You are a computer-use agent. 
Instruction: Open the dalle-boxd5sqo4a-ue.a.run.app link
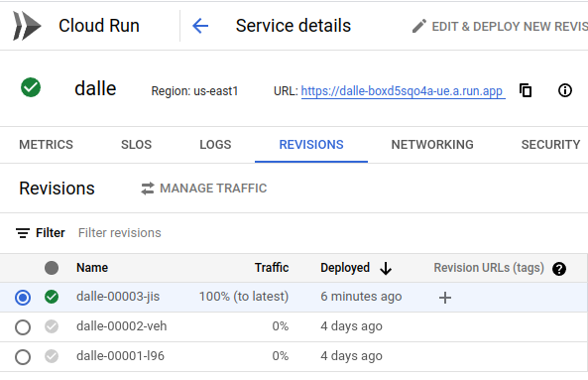pos(403,91)
